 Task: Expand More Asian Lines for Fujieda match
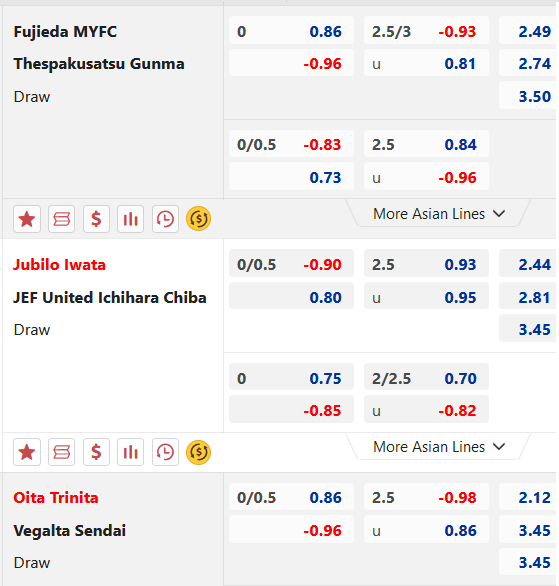click(x=439, y=214)
